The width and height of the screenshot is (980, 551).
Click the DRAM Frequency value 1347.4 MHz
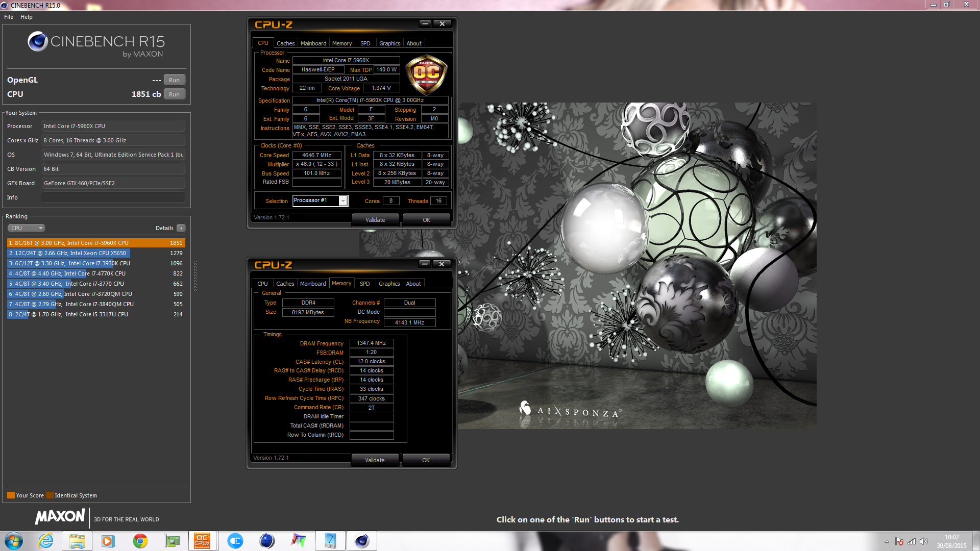tap(372, 343)
